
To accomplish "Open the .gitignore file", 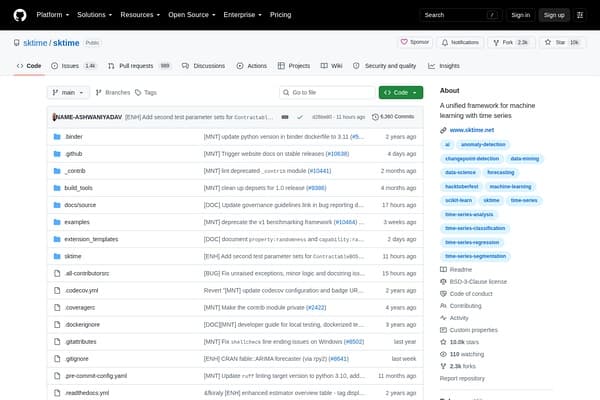I will coord(77,359).
